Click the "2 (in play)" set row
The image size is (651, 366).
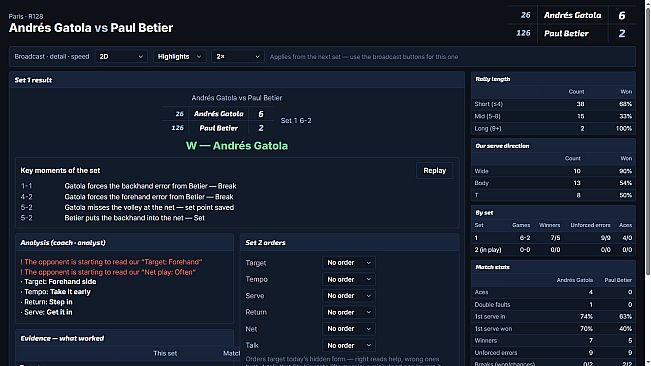click(553, 250)
